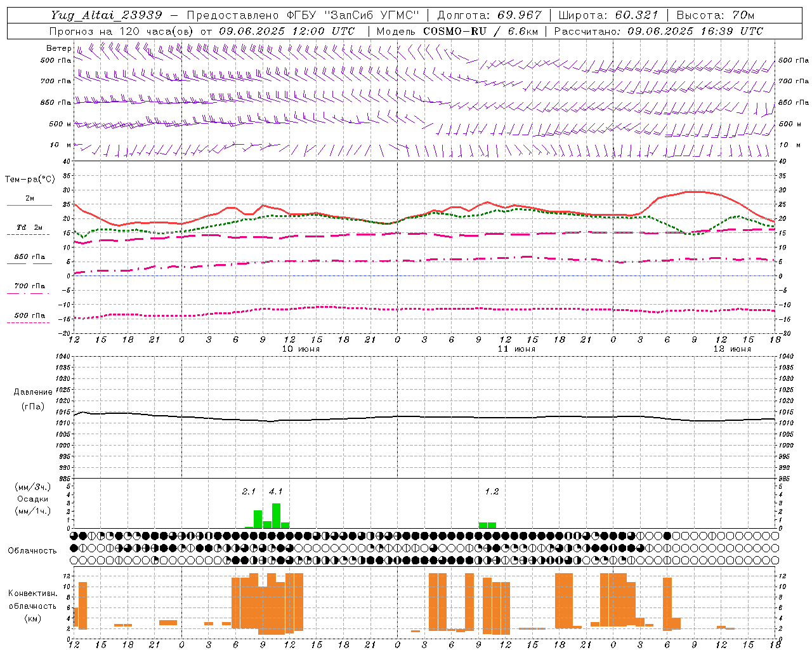Click the Осадки panel label
The height and width of the screenshot is (650, 812).
click(33, 499)
